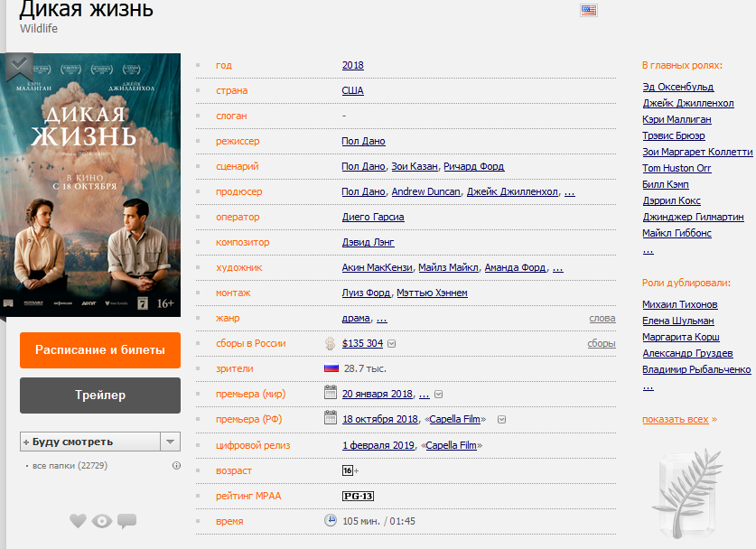Open the 1 февраля 2019 digital release link
Image resolution: width=756 pixels, height=549 pixels.
(378, 445)
